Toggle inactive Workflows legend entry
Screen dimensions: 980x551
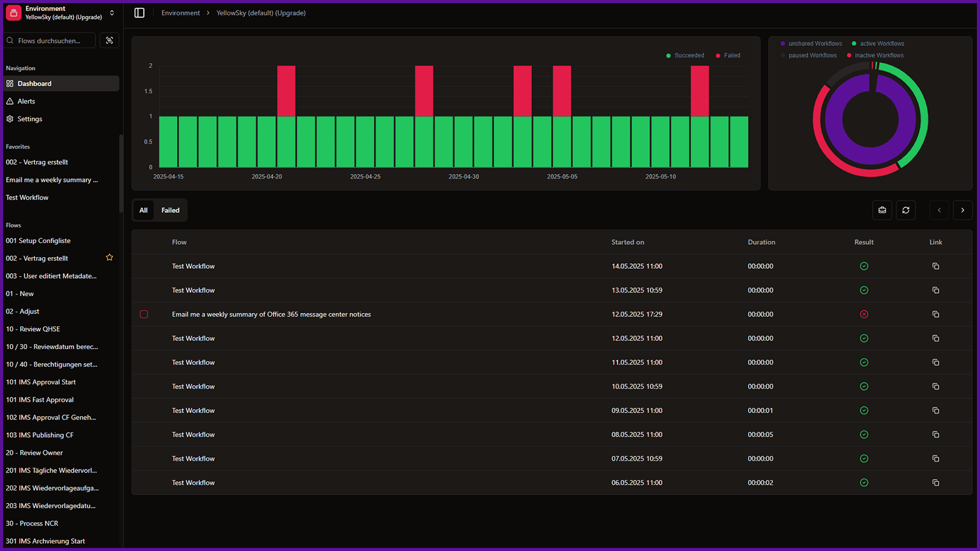875,55
